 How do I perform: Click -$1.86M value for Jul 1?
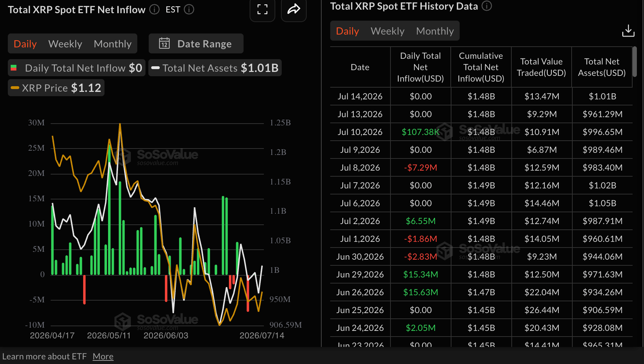click(x=421, y=239)
